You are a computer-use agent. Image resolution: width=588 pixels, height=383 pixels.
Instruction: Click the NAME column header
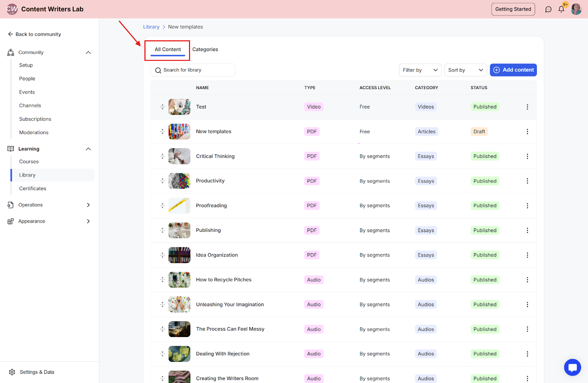202,88
